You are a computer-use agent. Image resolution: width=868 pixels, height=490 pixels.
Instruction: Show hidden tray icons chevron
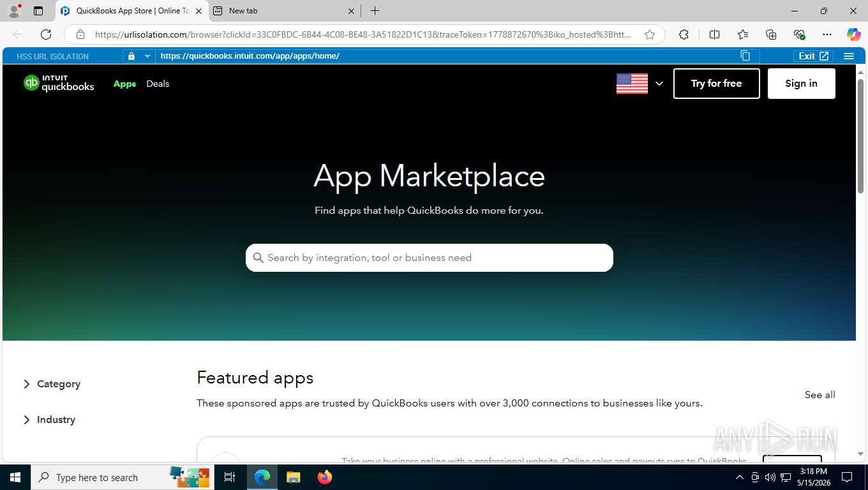tap(740, 477)
